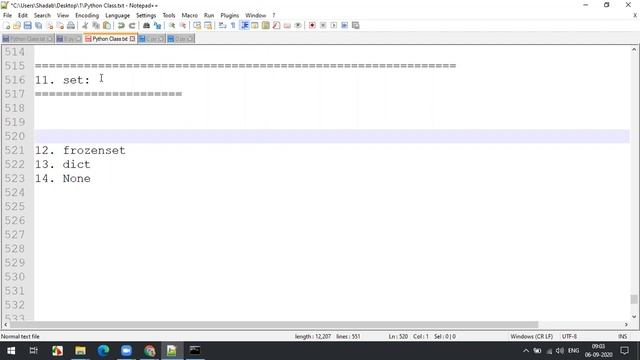Click UTF-8 encoding status bar field
The width and height of the screenshot is (640, 360).
tap(569, 336)
